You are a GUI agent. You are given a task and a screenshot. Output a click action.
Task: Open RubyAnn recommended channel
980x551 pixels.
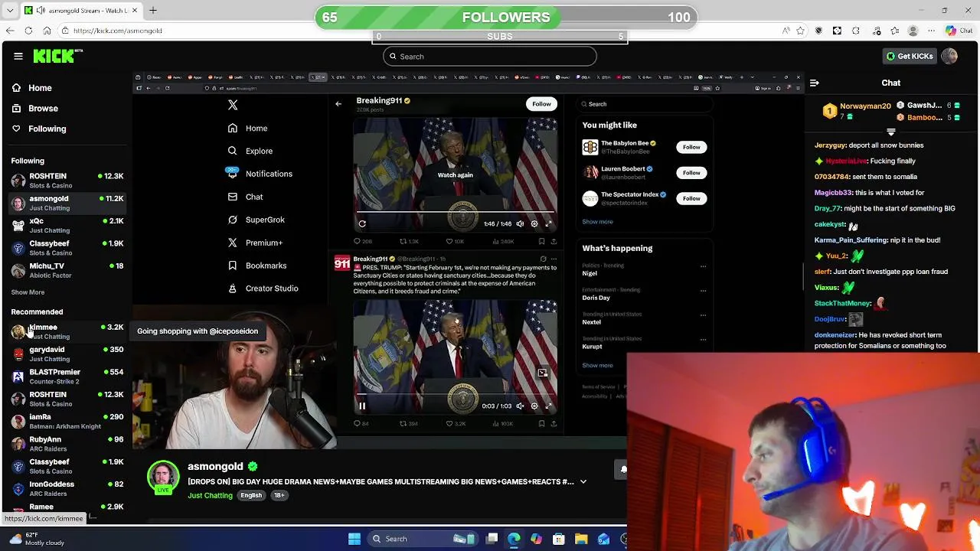tap(67, 444)
